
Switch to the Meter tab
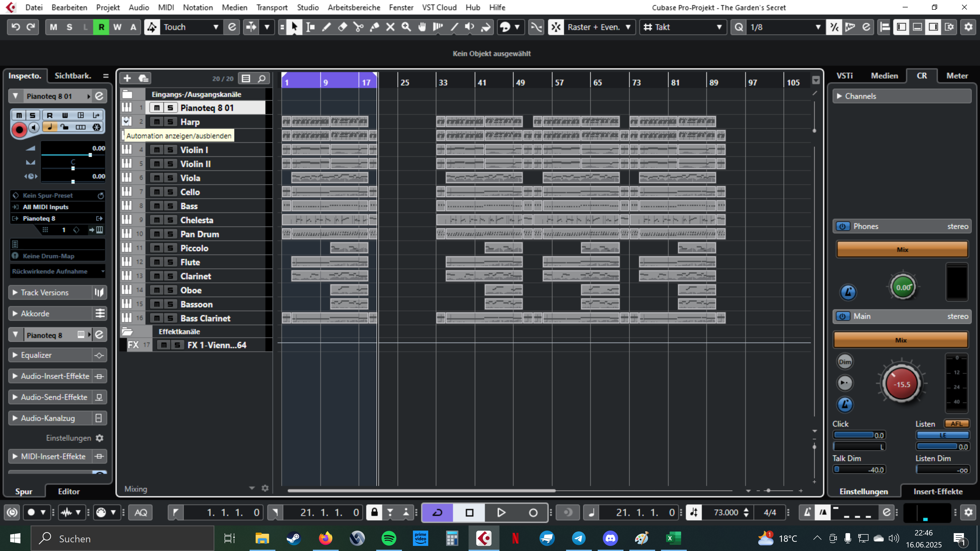click(957, 76)
